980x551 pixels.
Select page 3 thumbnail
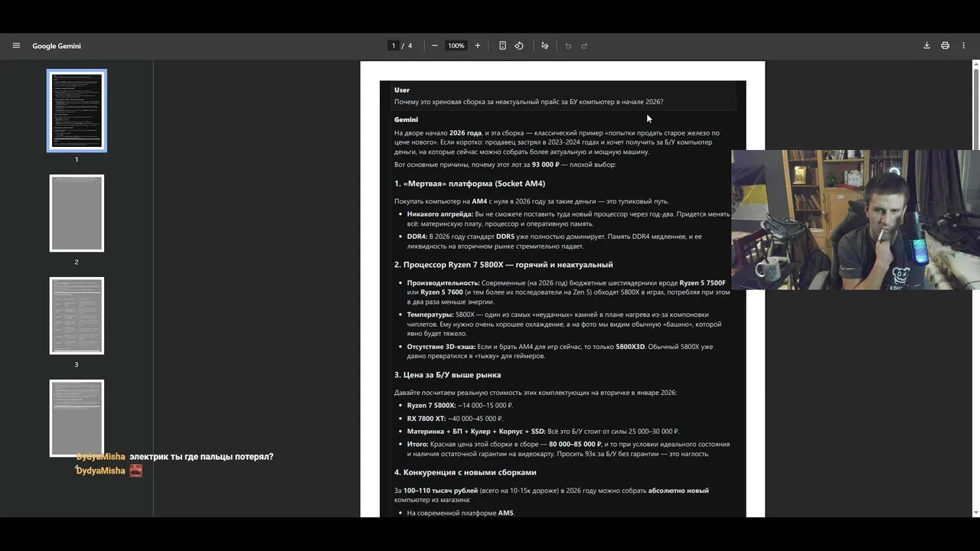pyautogui.click(x=77, y=315)
